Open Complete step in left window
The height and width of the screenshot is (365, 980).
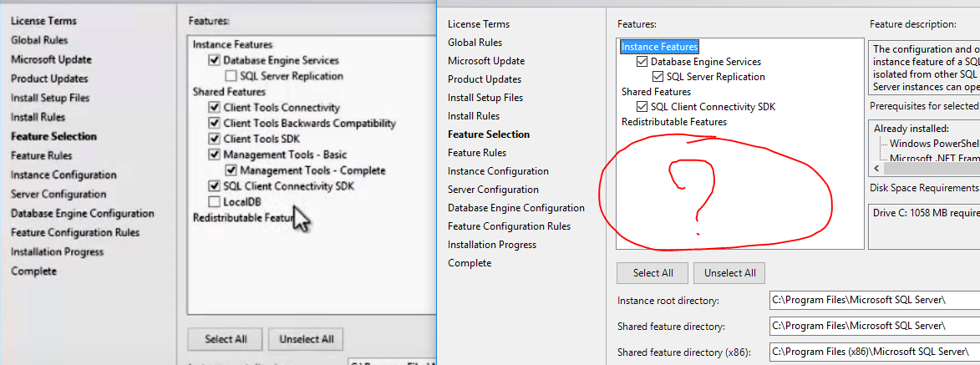(33, 271)
